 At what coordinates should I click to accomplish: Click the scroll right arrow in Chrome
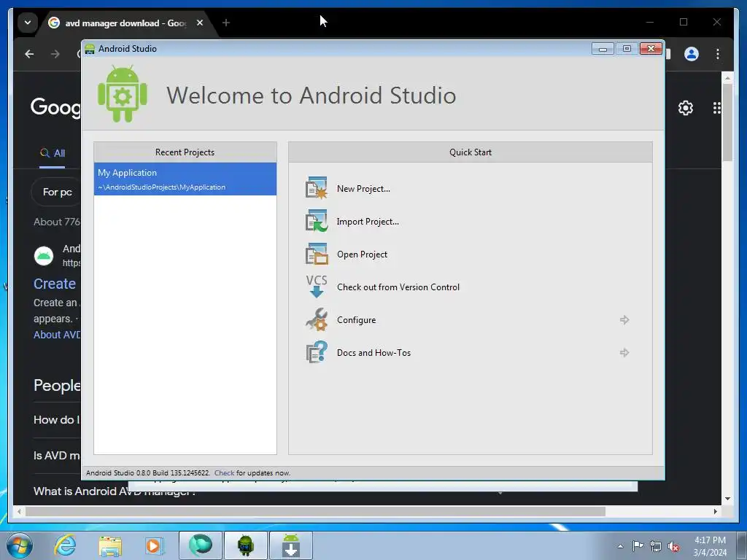point(715,511)
